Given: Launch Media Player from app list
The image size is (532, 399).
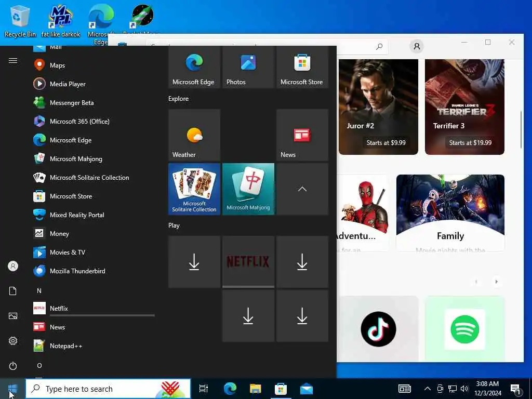Looking at the screenshot, I should coord(94,84).
